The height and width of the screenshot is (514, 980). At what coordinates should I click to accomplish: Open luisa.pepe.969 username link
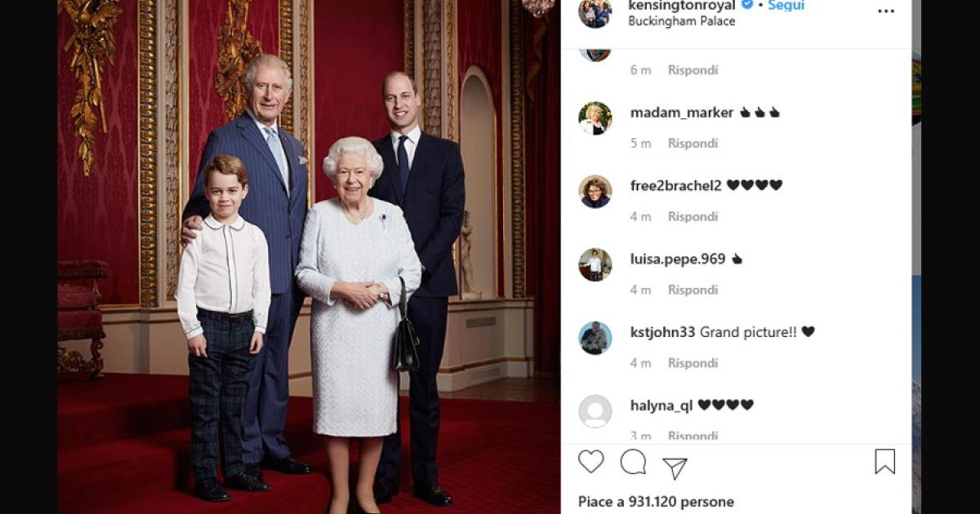point(678,259)
